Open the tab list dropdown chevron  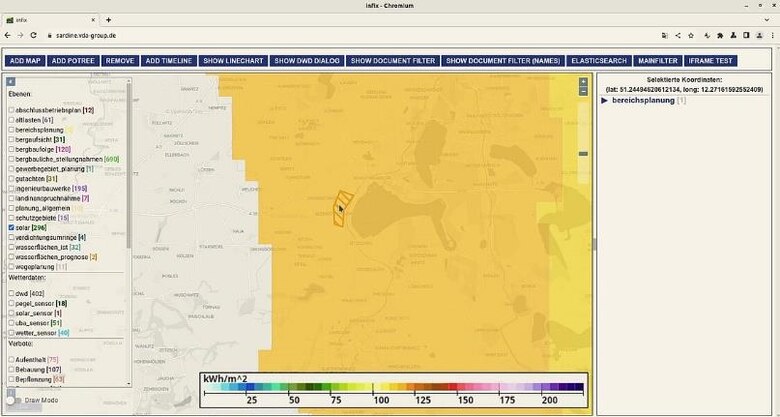767,20
